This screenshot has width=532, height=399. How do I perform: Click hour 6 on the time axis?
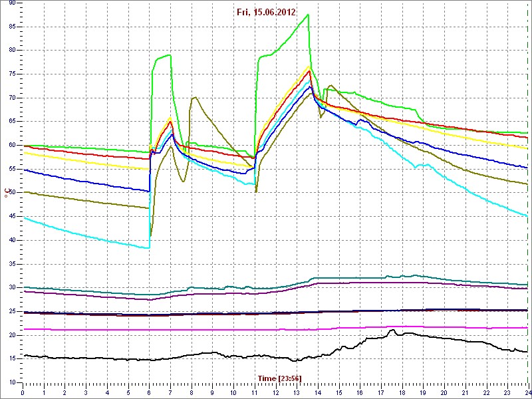(x=149, y=392)
